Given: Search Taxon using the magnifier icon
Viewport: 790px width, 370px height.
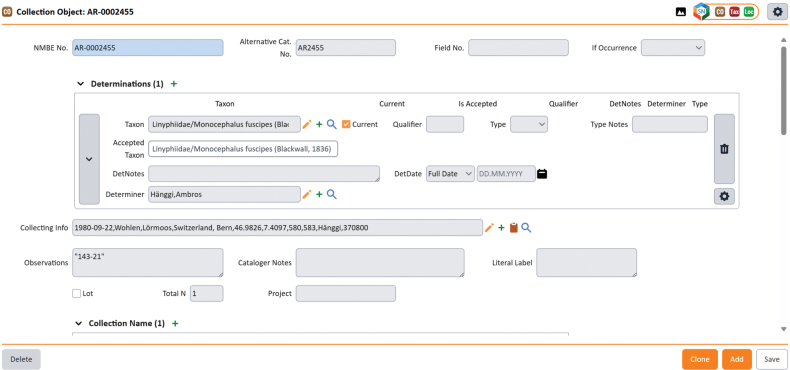Looking at the screenshot, I should tap(332, 124).
